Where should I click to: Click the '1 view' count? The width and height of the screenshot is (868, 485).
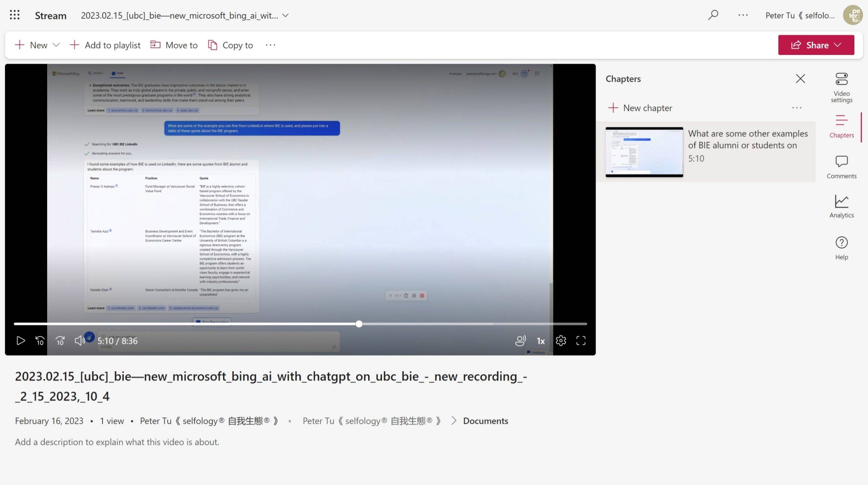click(112, 421)
